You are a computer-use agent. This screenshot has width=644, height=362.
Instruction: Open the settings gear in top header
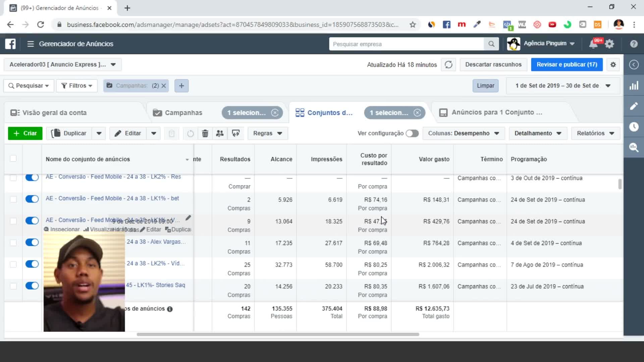point(609,44)
